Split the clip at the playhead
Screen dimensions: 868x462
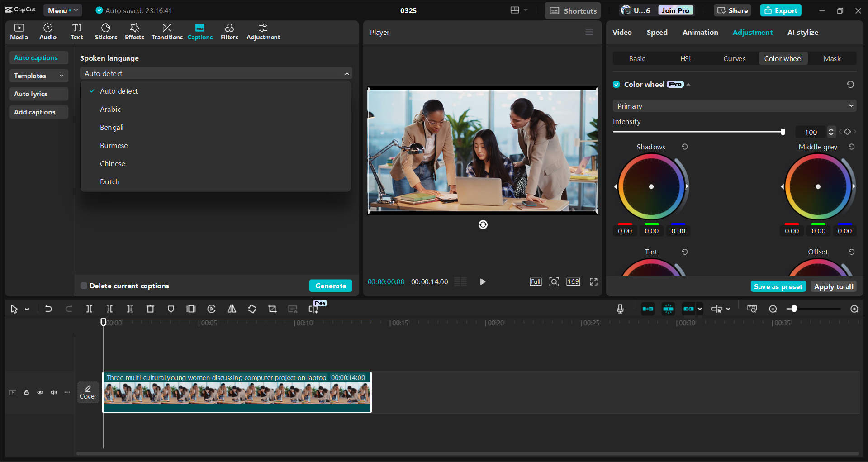[89, 309]
